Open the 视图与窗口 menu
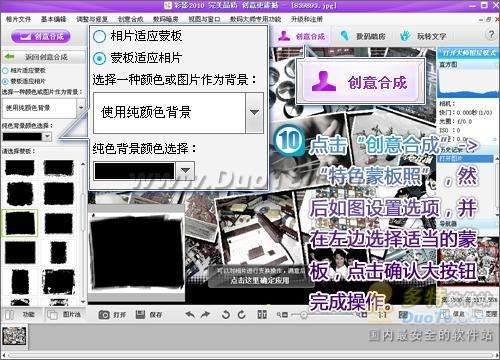 pos(204,19)
